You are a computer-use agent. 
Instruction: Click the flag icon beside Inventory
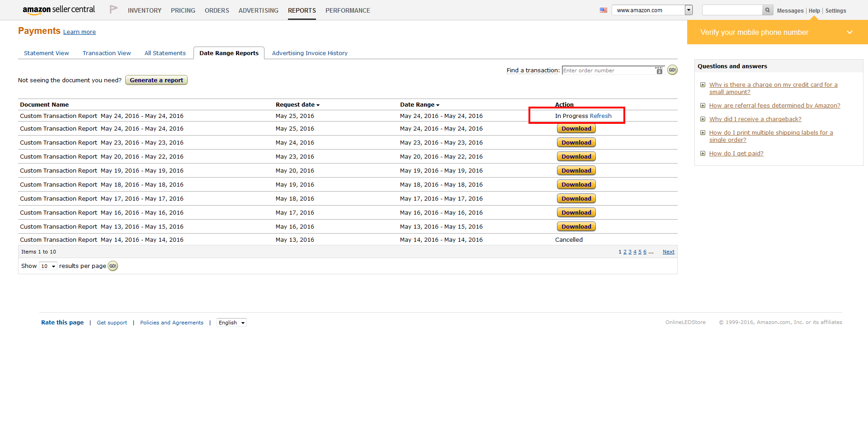click(x=113, y=9)
